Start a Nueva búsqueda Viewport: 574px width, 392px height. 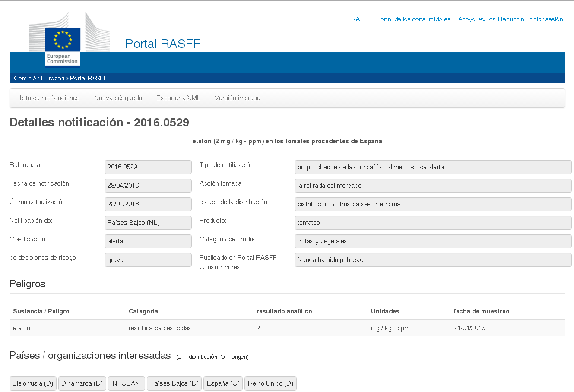(x=118, y=98)
